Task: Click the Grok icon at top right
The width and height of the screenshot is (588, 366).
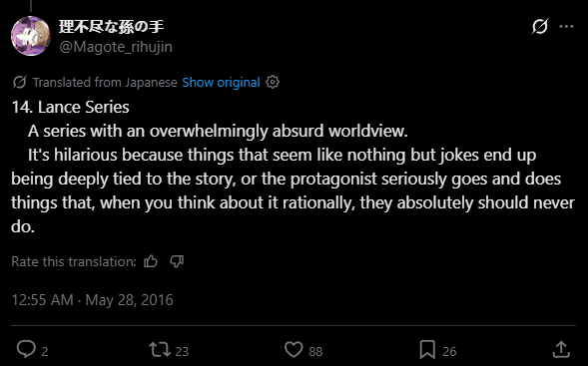Action: click(x=540, y=27)
